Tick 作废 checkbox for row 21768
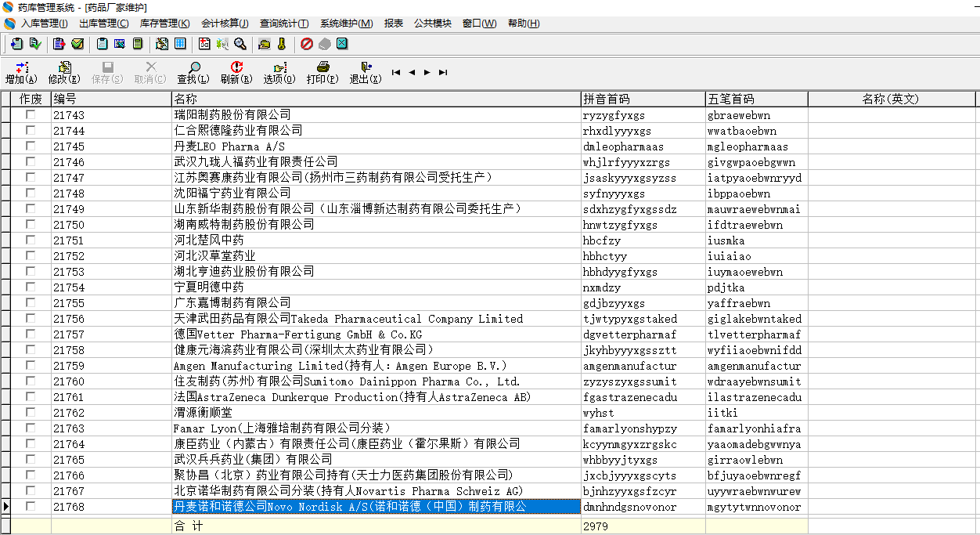The height and width of the screenshot is (535, 980). point(31,506)
